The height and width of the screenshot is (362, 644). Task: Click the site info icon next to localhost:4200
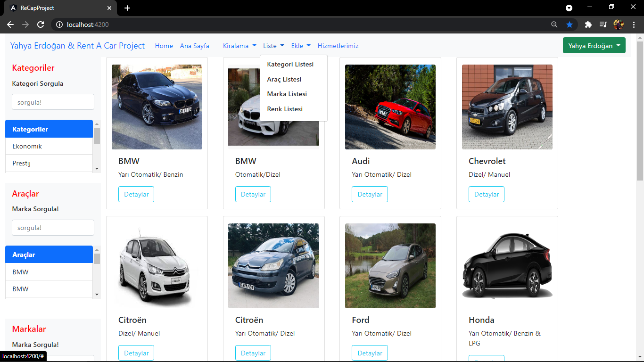click(59, 25)
